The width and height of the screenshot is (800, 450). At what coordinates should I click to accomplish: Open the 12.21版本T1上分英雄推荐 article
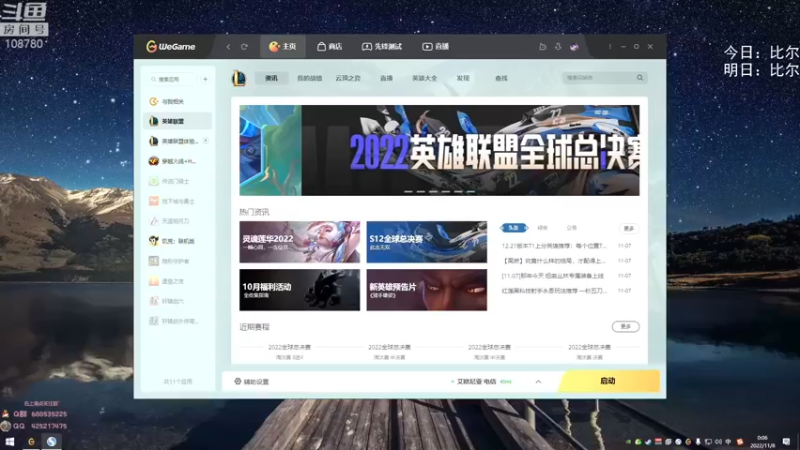[554, 246]
